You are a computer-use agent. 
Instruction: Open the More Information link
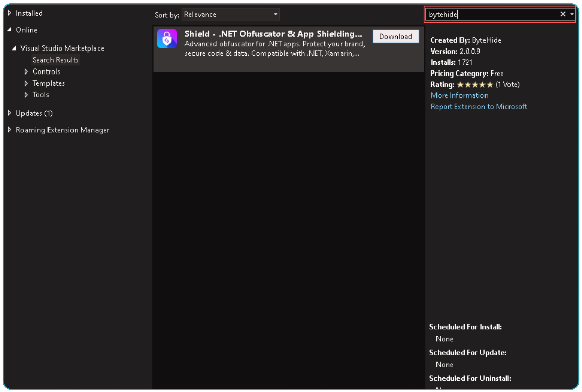459,95
